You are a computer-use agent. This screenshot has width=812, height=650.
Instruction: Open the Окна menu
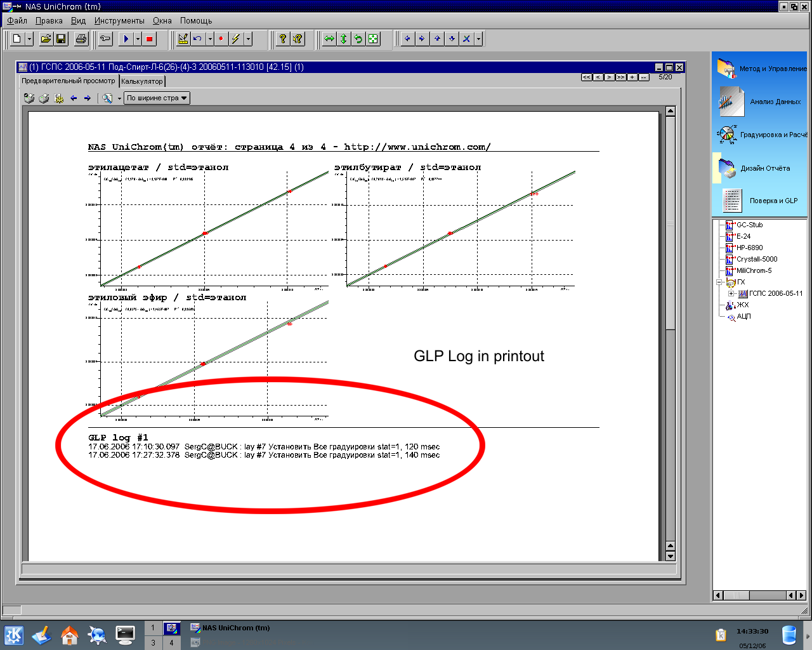(x=162, y=20)
